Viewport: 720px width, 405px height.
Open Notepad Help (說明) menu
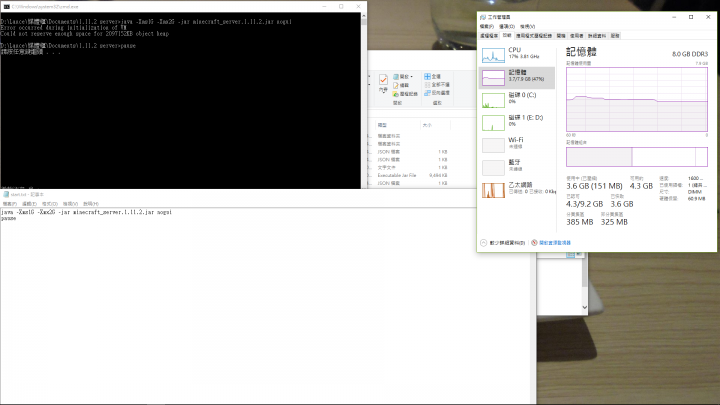91,204
